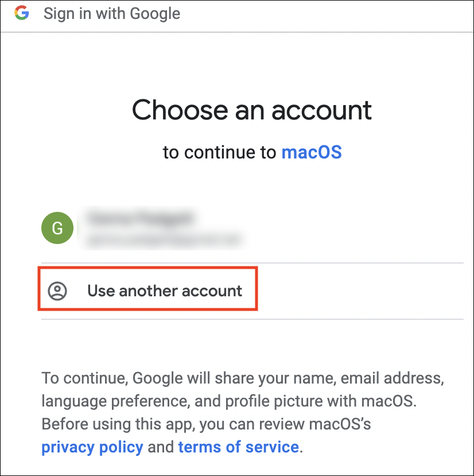Click empty space right of Use another account

360,291
